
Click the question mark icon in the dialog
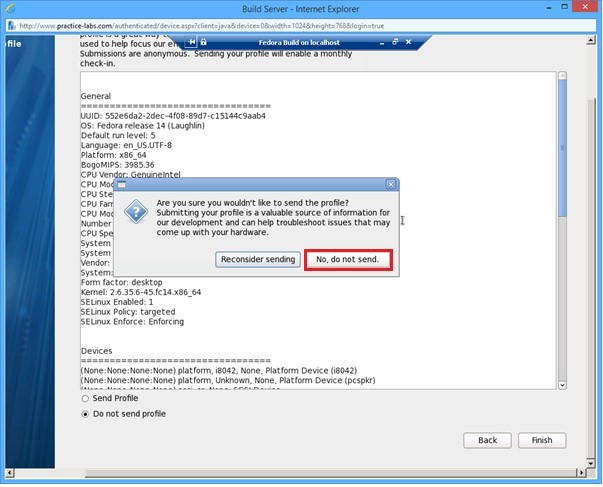[x=136, y=214]
